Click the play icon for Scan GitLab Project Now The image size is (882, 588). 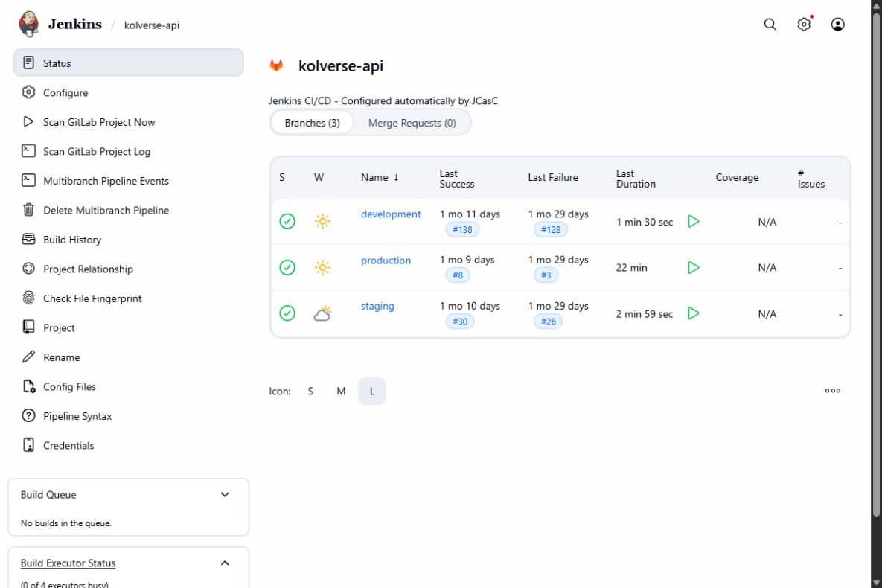pyautogui.click(x=28, y=121)
